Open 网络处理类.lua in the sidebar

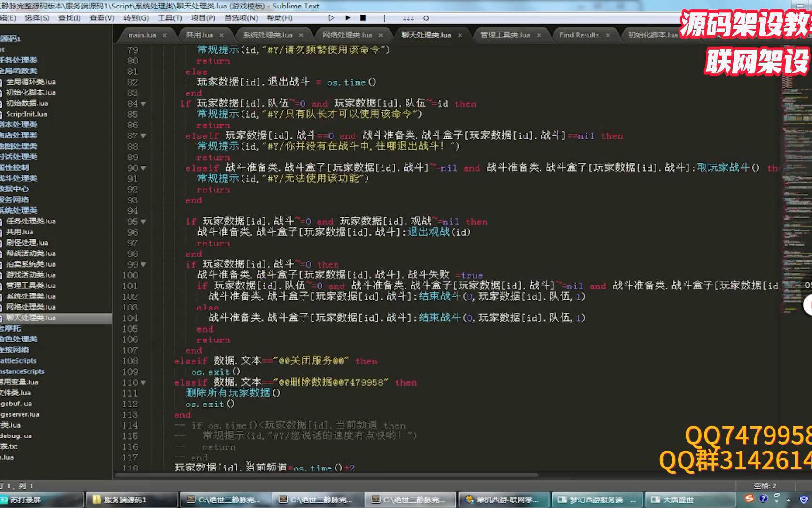[x=31, y=307]
